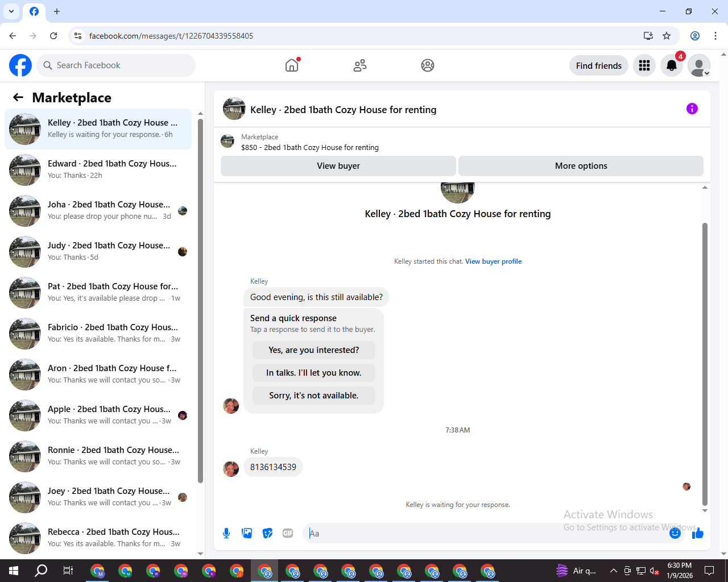Screen dimensions: 728x582
Task: Focus the Search Facebook field
Action: coord(116,65)
